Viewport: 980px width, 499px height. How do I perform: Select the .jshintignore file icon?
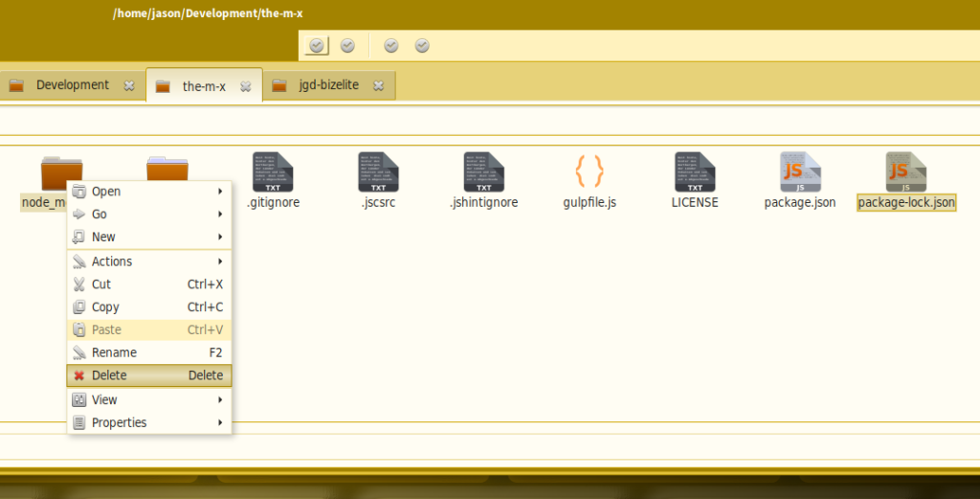483,172
